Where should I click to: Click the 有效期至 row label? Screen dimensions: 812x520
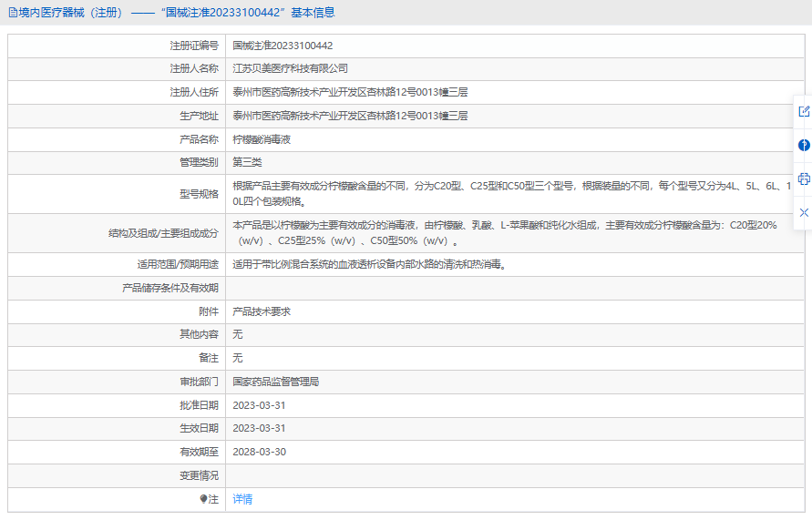point(199,452)
